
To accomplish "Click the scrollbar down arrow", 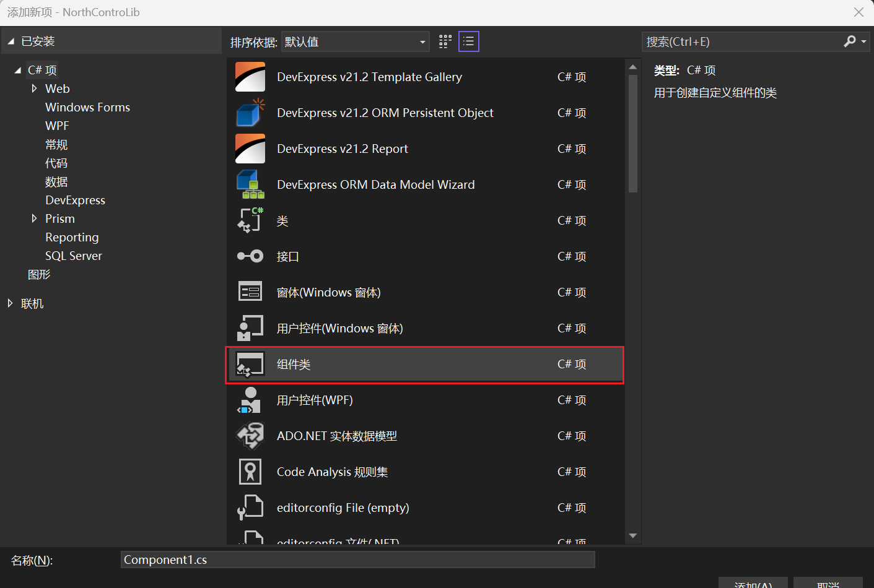I will (x=632, y=536).
